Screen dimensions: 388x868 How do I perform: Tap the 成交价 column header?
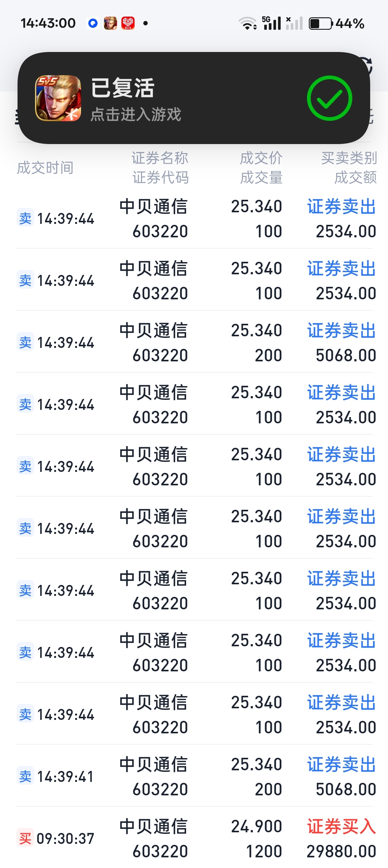261,158
